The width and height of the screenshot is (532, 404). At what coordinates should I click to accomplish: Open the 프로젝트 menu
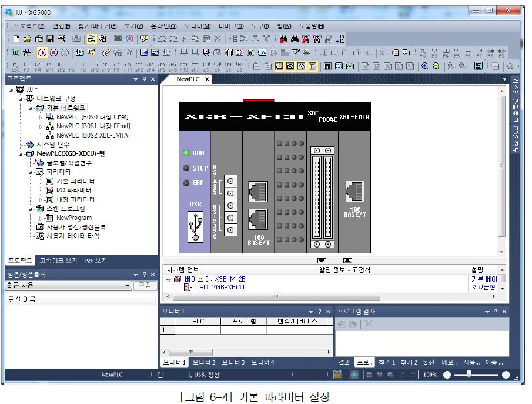(29, 26)
